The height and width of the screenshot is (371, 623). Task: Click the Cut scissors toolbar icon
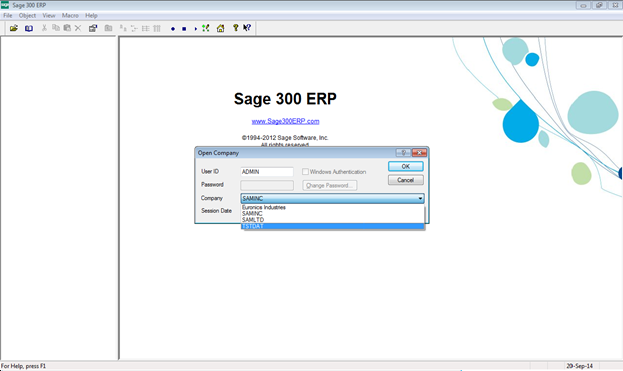[44, 28]
